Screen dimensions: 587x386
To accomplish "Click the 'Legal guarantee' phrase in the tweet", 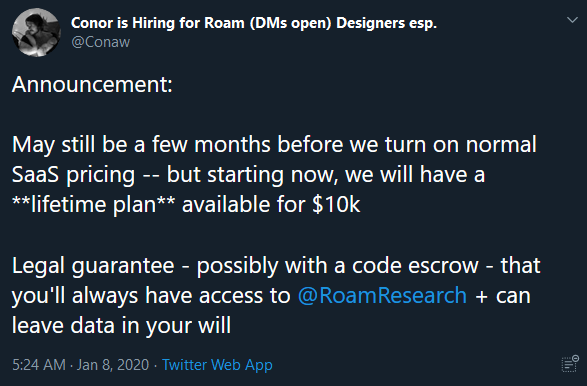I will point(93,266).
